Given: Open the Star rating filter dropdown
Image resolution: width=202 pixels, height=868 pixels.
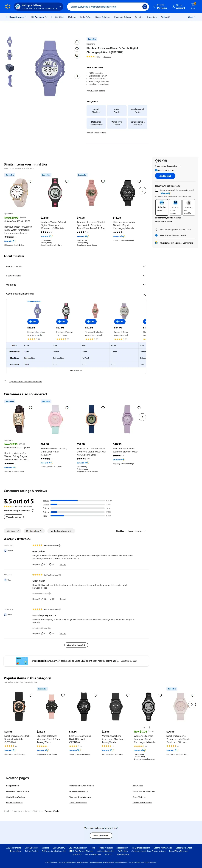Looking at the screenshot, I should point(34,531).
